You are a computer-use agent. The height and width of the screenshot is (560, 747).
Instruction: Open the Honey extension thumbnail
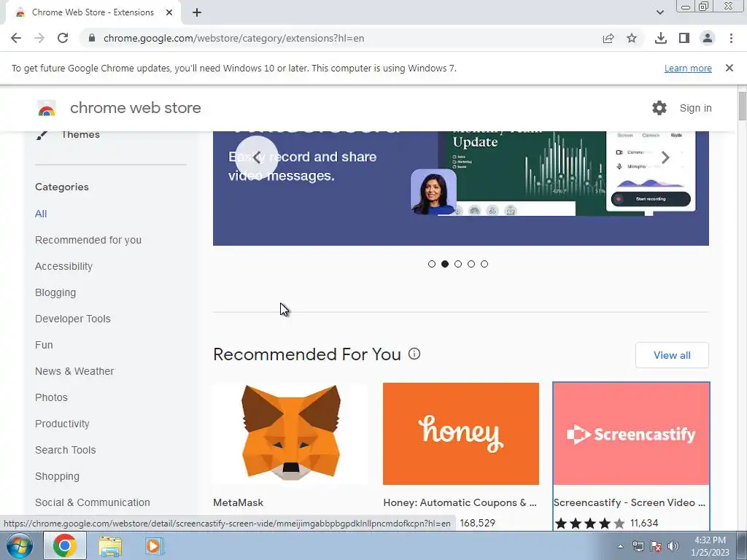(x=461, y=434)
